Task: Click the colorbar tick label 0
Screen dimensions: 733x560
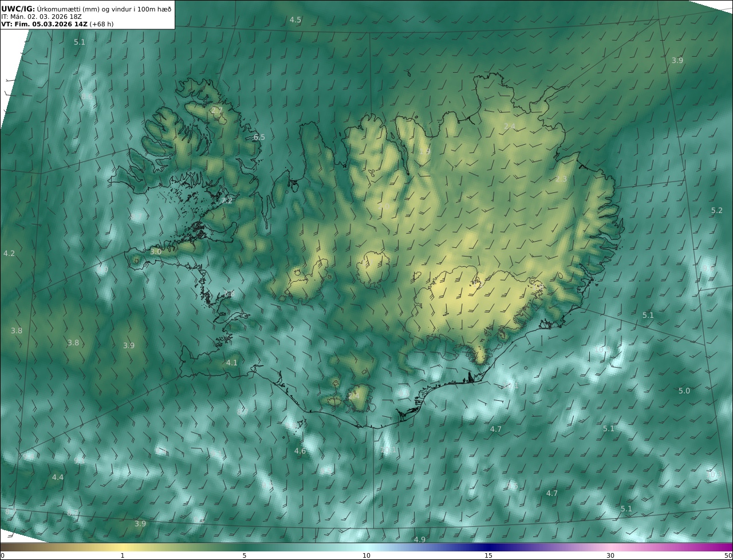Action: (x=2, y=555)
